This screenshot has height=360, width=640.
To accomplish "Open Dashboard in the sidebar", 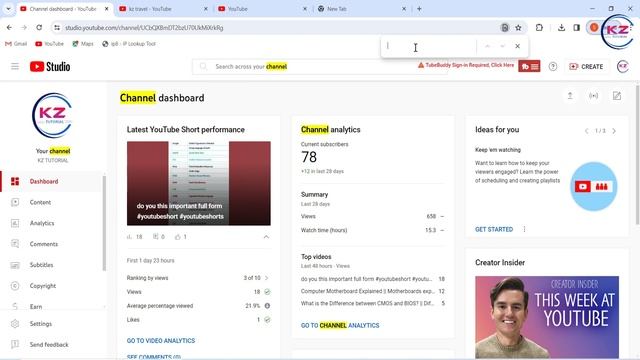I will click(51, 181).
